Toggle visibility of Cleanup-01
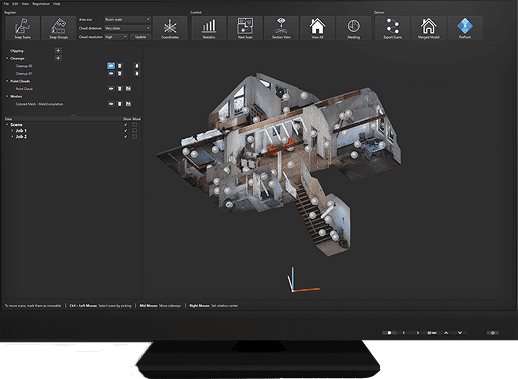The image size is (518, 379). coord(111,73)
